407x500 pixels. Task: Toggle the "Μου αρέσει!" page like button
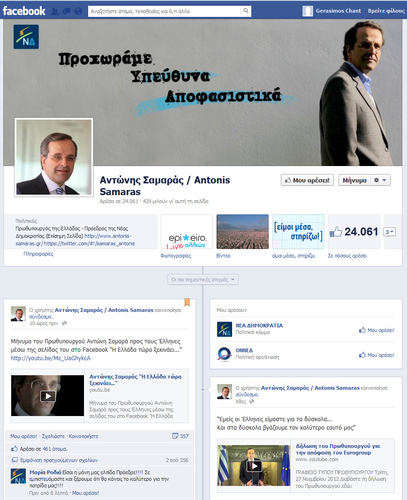click(307, 180)
